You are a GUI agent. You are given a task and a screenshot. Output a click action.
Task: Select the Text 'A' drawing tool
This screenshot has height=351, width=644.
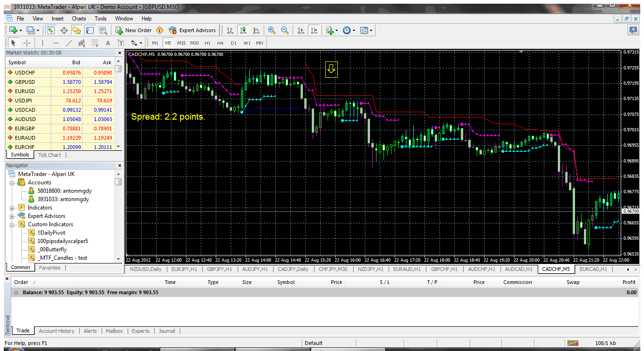(108, 43)
